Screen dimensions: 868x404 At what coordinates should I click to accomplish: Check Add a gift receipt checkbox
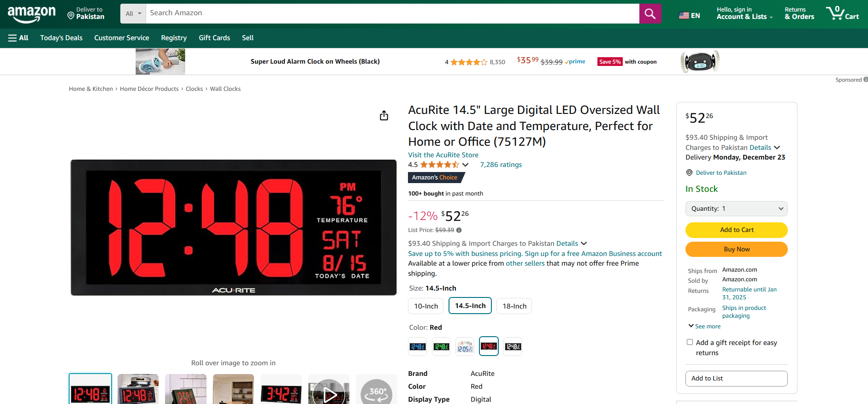pyautogui.click(x=690, y=342)
